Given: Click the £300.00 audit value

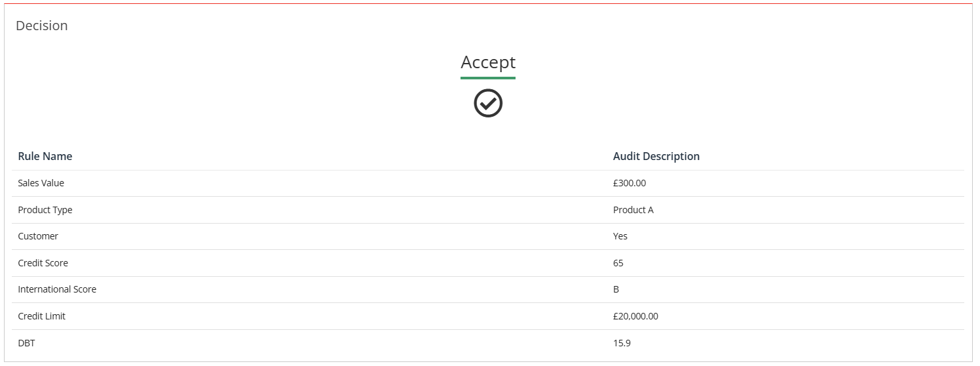Looking at the screenshot, I should [629, 183].
